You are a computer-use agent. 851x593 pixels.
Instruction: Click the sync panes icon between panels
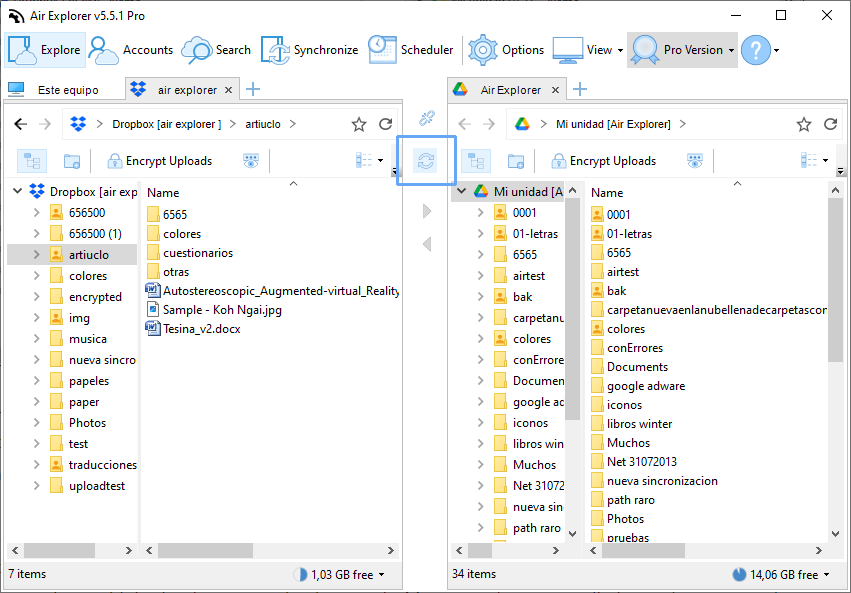click(426, 161)
